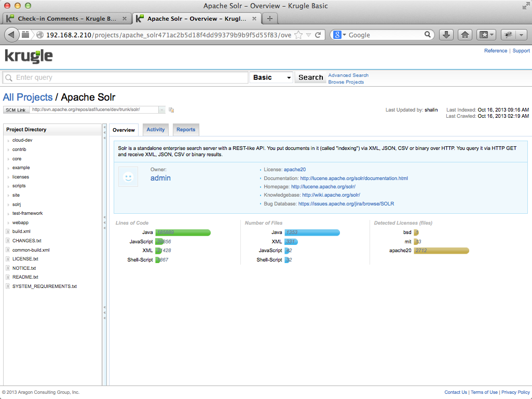This screenshot has height=399, width=532.
Task: Click the reload page icon in address bar
Action: [x=318, y=35]
